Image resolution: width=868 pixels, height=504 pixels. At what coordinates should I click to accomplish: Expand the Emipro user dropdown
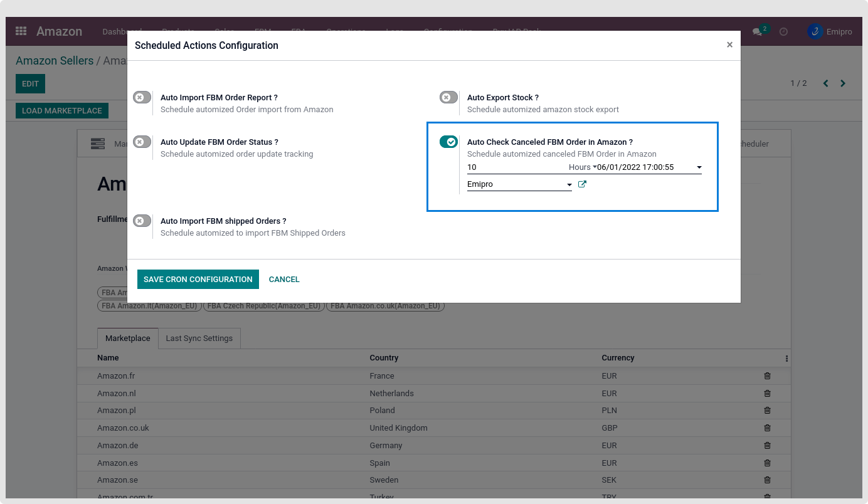(x=519, y=184)
